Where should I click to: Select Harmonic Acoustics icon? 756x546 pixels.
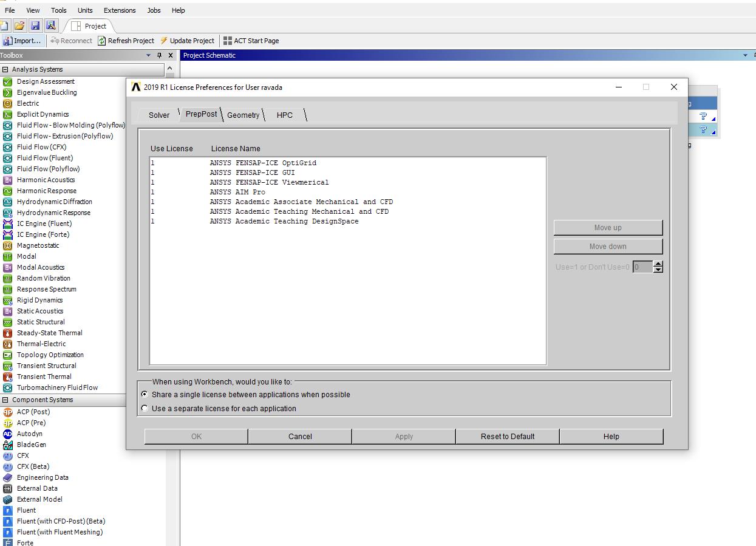(7, 180)
